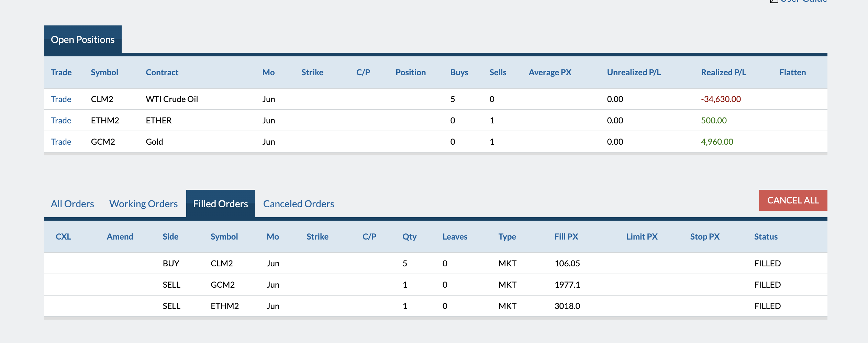868x343 pixels.
Task: Click the CLM2 symbol in Filled Orders
Action: click(x=222, y=263)
